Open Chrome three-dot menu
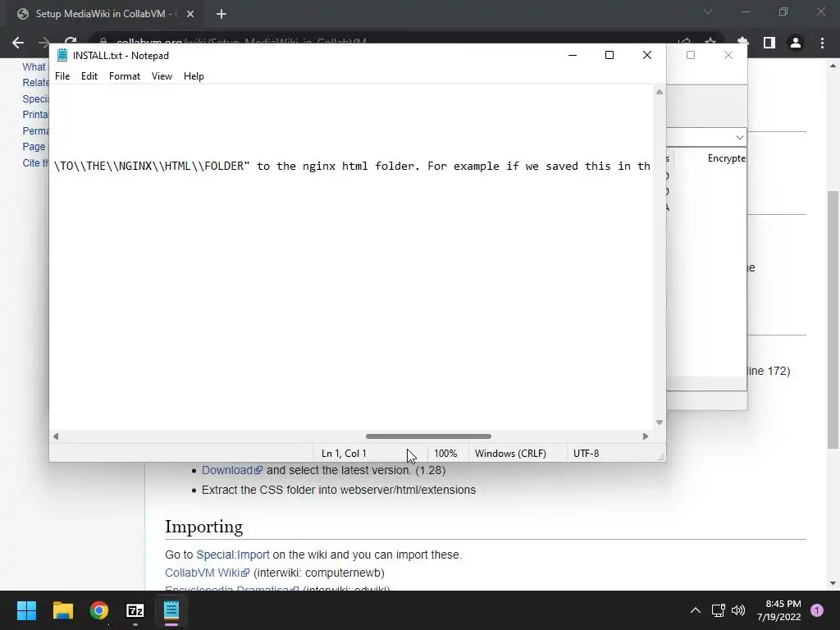This screenshot has height=630, width=840. [x=822, y=43]
